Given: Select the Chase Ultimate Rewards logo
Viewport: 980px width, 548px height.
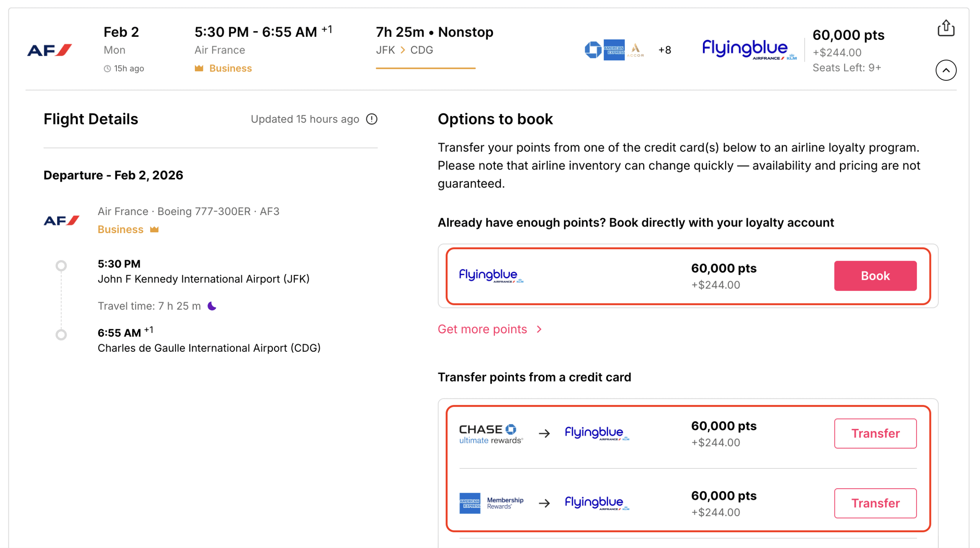Looking at the screenshot, I should pyautogui.click(x=491, y=434).
